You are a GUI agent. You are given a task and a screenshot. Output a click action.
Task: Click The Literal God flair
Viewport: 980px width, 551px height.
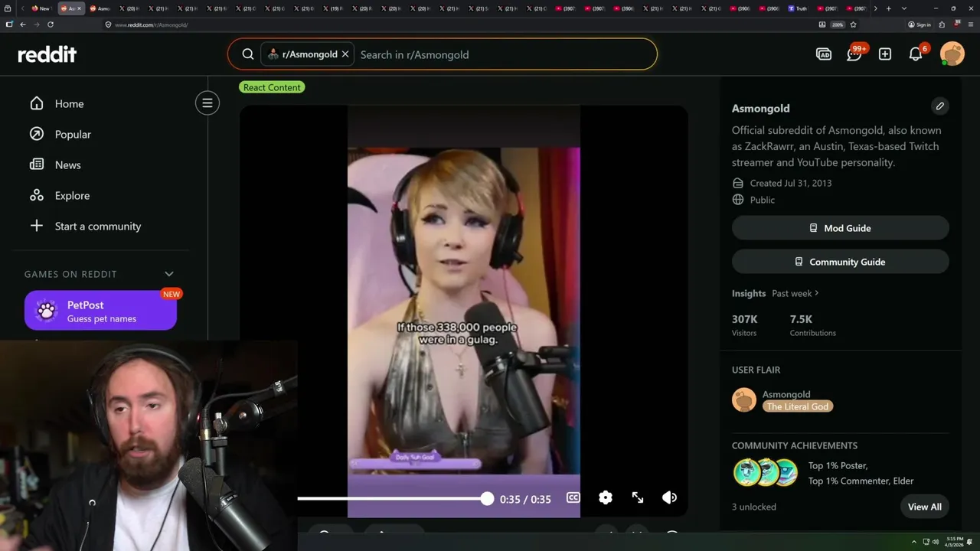tap(798, 406)
